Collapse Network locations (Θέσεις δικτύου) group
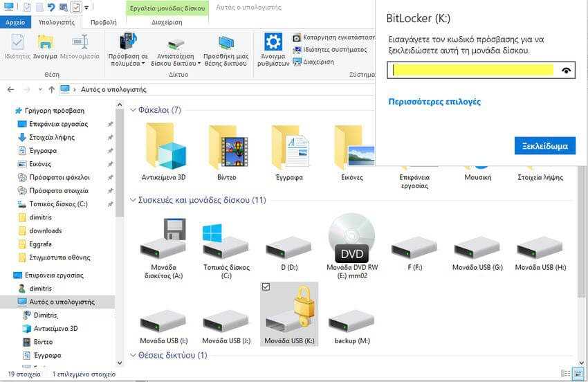The width and height of the screenshot is (588, 382). 133,355
